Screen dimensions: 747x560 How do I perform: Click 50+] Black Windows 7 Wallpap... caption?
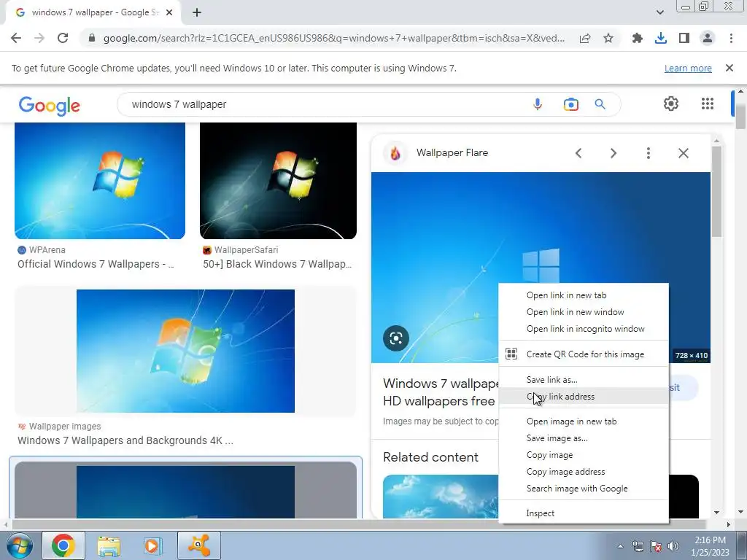277,264
